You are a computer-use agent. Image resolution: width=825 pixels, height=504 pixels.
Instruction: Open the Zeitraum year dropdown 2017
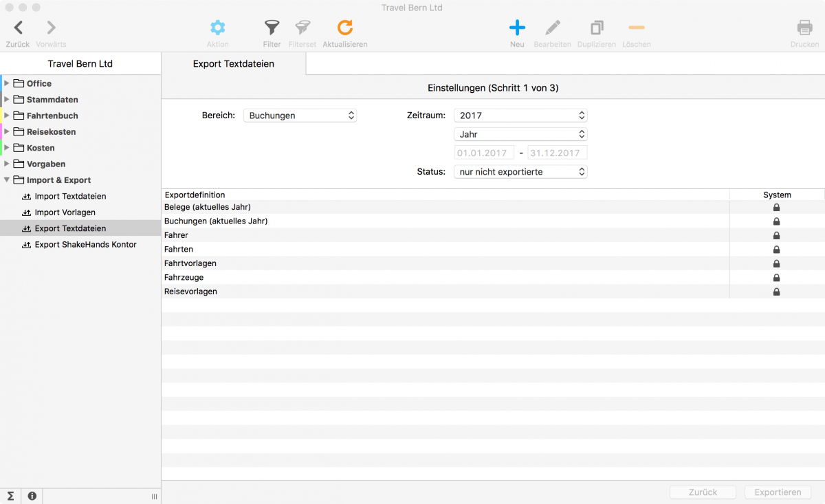point(520,116)
